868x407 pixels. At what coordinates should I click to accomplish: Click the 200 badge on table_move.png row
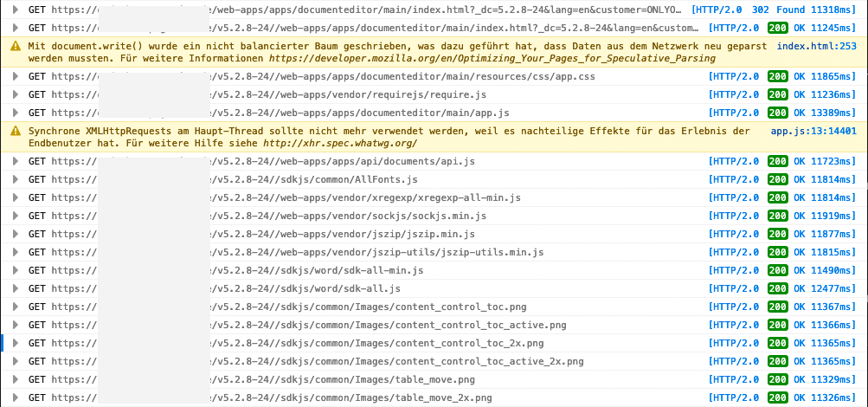pos(778,379)
